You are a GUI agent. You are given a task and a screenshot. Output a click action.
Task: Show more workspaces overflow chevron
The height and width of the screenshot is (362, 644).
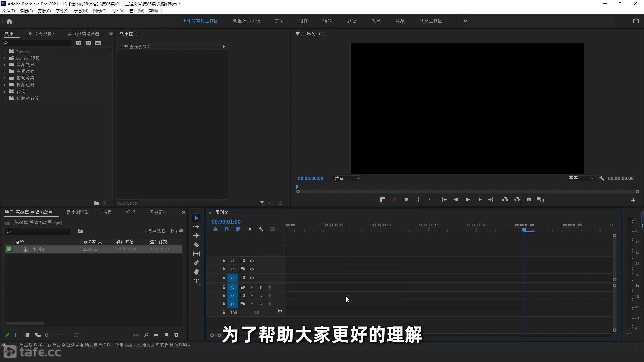click(465, 21)
